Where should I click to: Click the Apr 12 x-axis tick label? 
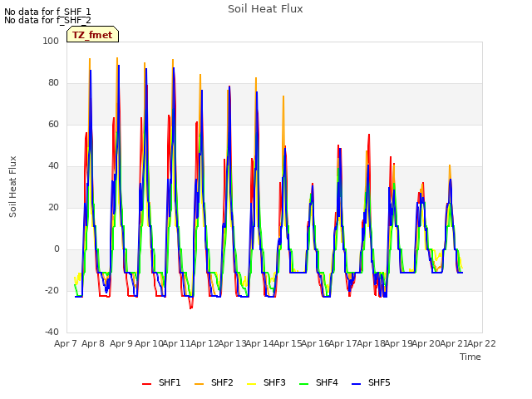(204, 343)
